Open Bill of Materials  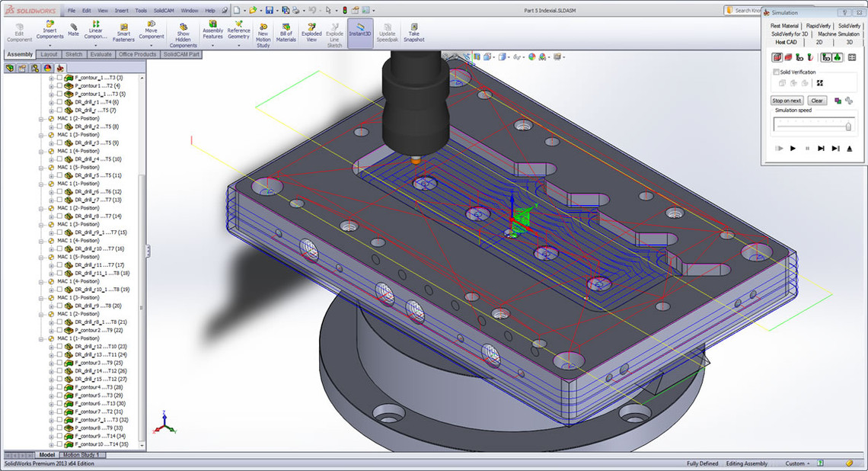[286, 33]
